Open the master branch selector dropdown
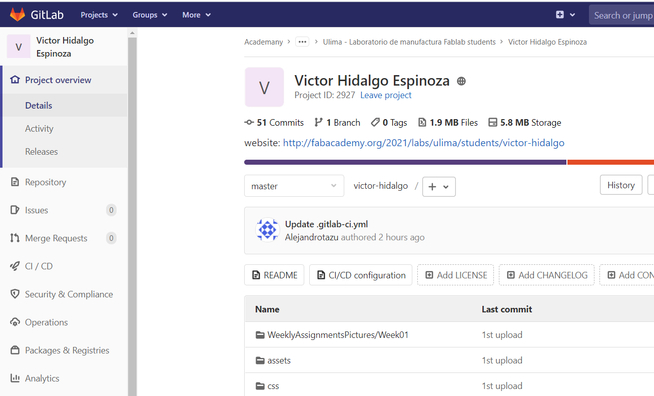Image resolution: width=654 pixels, height=396 pixels. [294, 186]
